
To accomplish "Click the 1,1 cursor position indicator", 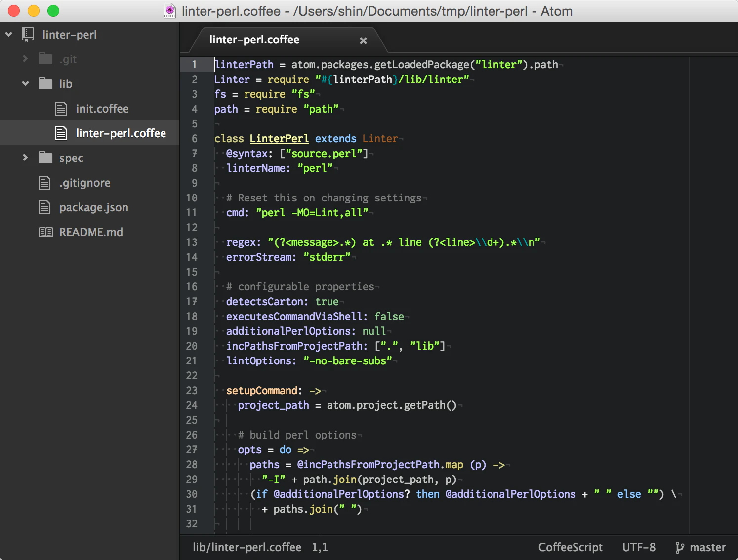I will click(320, 548).
